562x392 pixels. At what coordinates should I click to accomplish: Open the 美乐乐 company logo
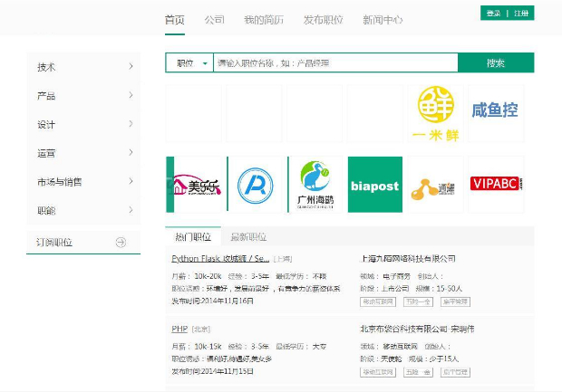click(194, 185)
